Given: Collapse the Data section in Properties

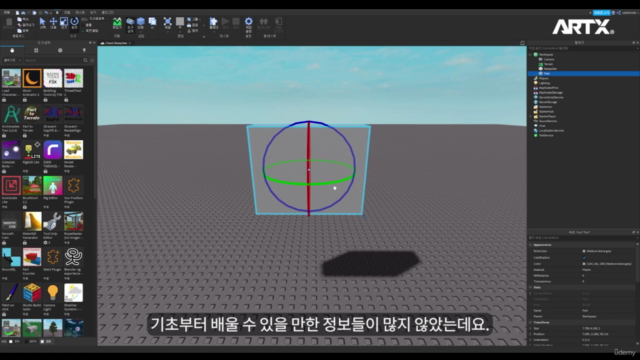Looking at the screenshot, I should click(x=531, y=287).
